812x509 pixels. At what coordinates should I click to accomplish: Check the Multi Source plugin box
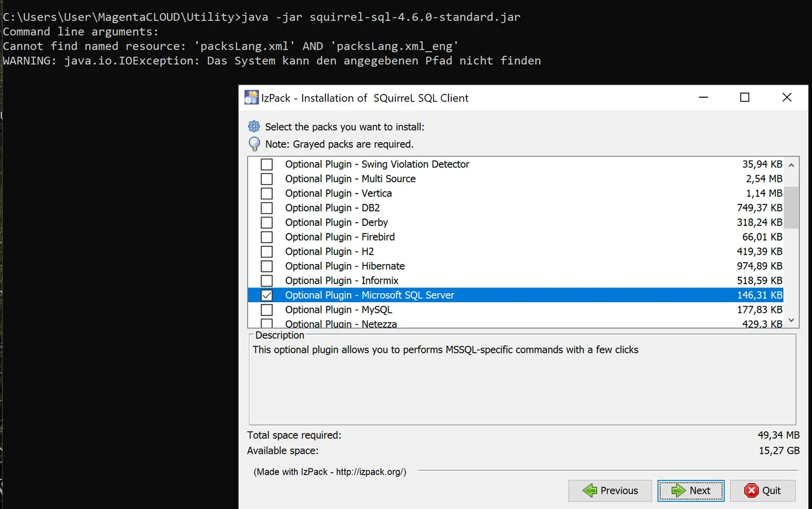(x=267, y=179)
